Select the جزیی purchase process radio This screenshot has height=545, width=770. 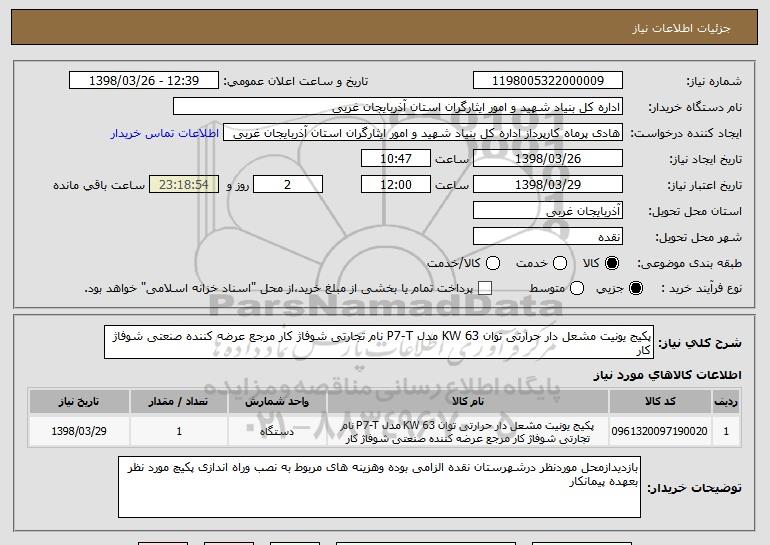(x=635, y=288)
